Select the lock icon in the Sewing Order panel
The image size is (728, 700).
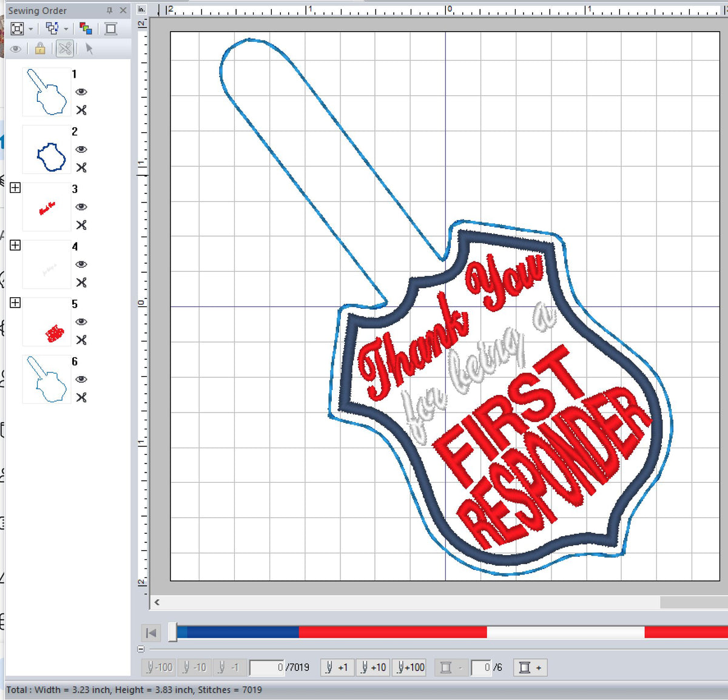(x=39, y=49)
